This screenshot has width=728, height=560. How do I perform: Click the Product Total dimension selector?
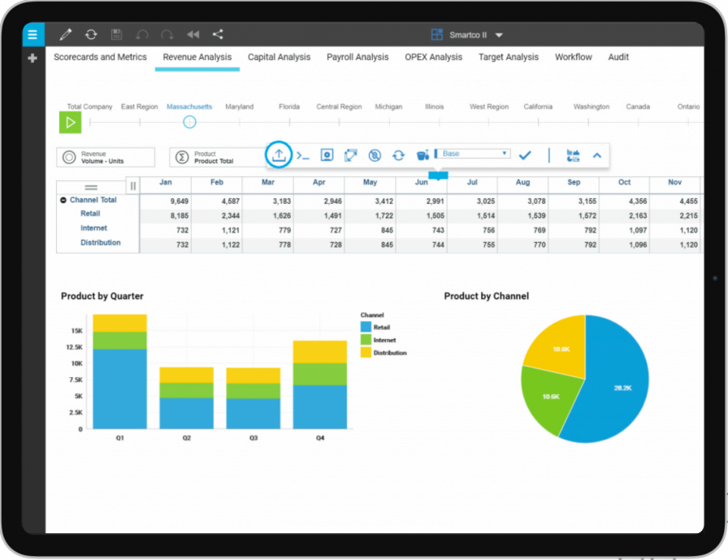coord(215,157)
